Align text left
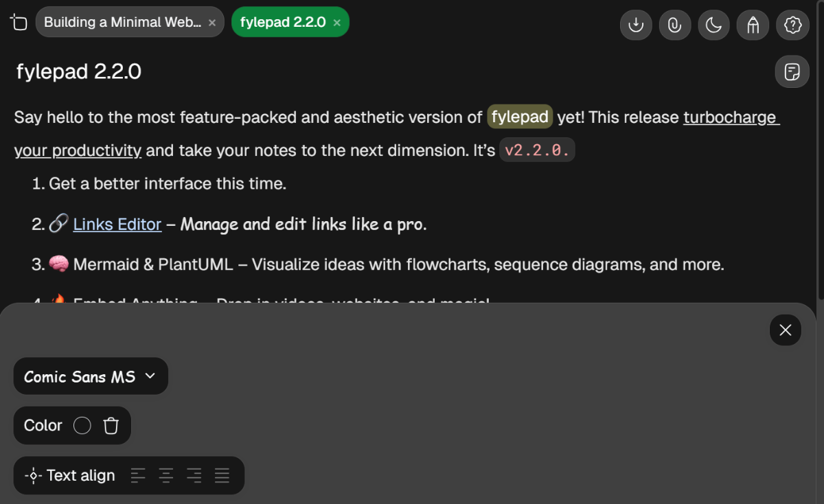 138,475
